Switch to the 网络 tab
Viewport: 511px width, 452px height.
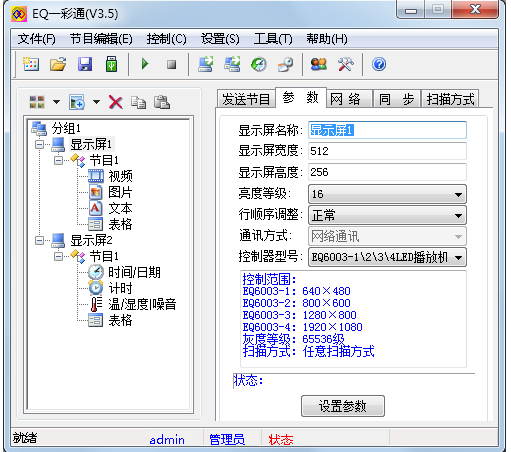349,99
